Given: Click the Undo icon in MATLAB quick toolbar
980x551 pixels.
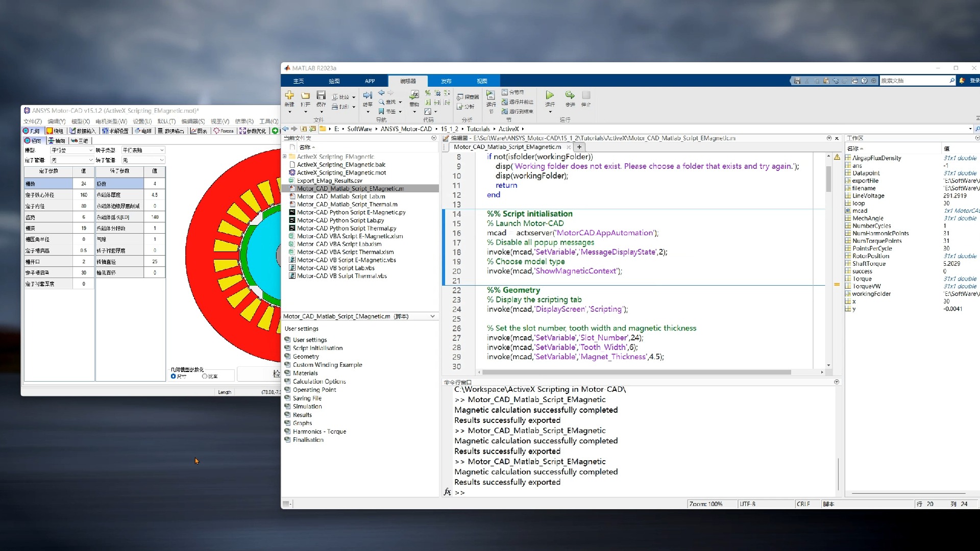Looking at the screenshot, I should pyautogui.click(x=836, y=81).
